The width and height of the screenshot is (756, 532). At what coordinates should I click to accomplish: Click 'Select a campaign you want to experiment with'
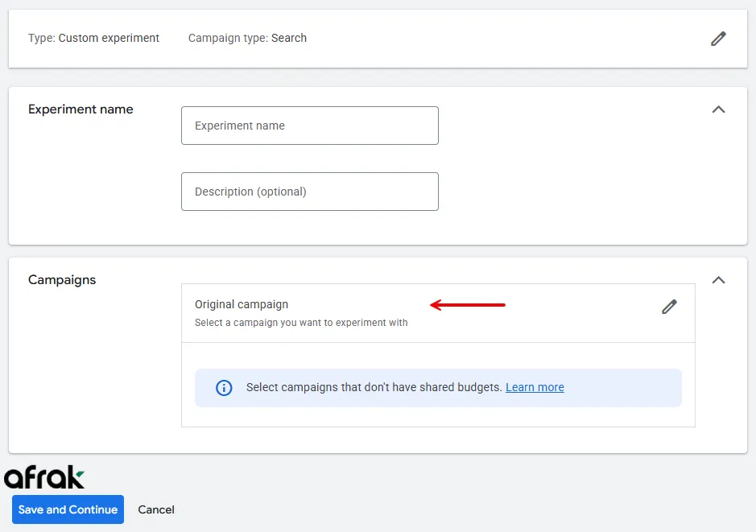301,323
